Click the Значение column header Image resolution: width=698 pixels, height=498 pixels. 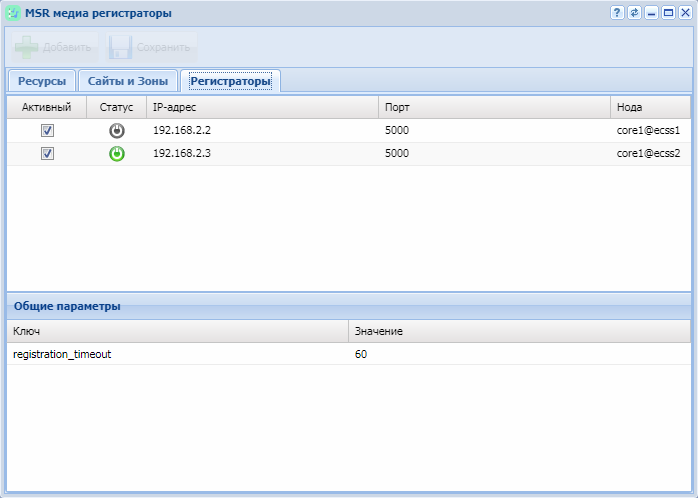pos(519,331)
